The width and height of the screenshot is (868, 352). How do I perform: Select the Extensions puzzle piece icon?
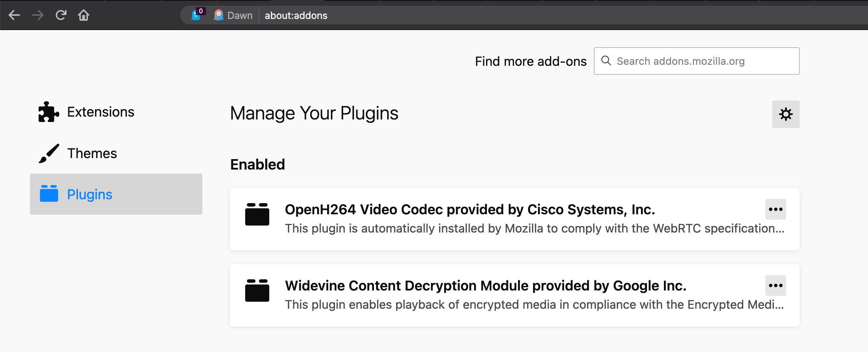click(48, 112)
